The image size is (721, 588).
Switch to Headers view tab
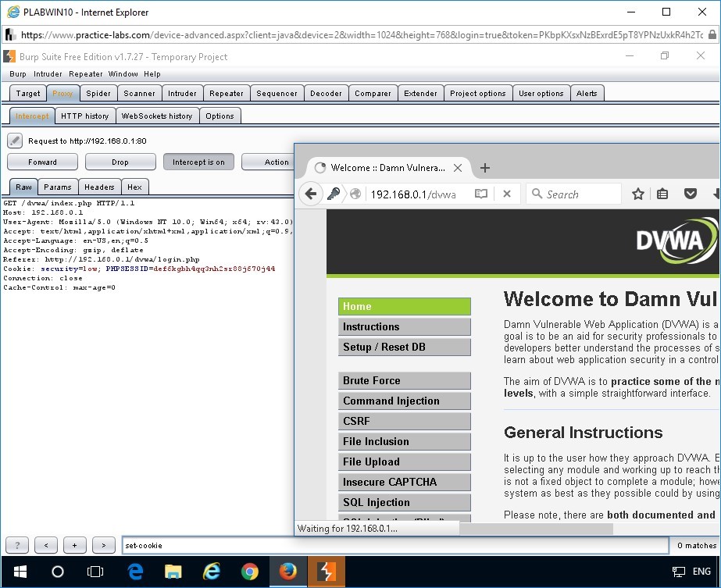(99, 187)
